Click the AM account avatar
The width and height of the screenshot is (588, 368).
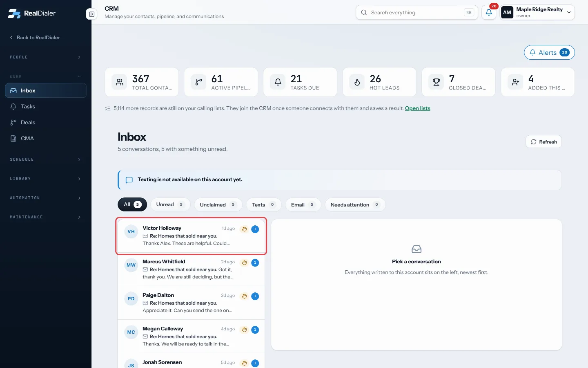(x=507, y=12)
